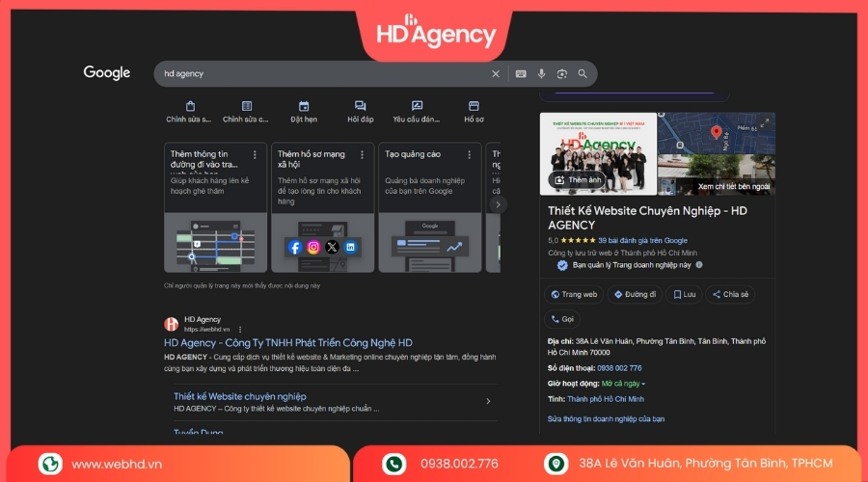Clear the search box with the X icon
Viewport: 868px width, 482px height.
point(496,73)
